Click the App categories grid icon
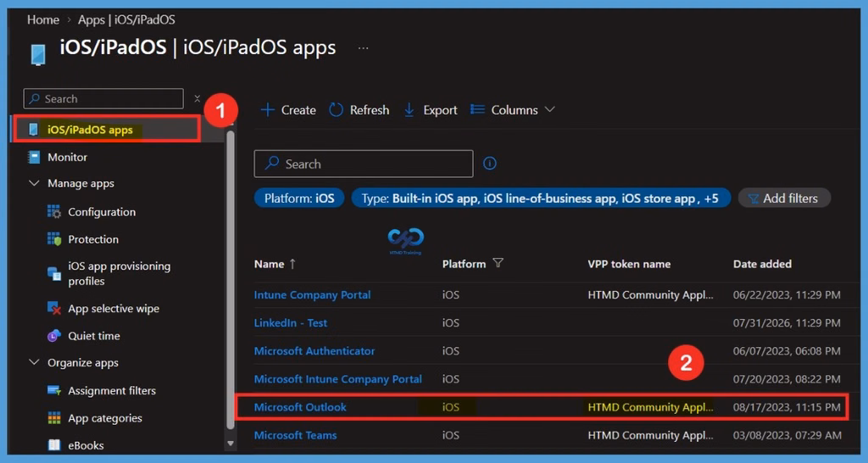Image resolution: width=868 pixels, height=463 pixels. click(x=54, y=418)
